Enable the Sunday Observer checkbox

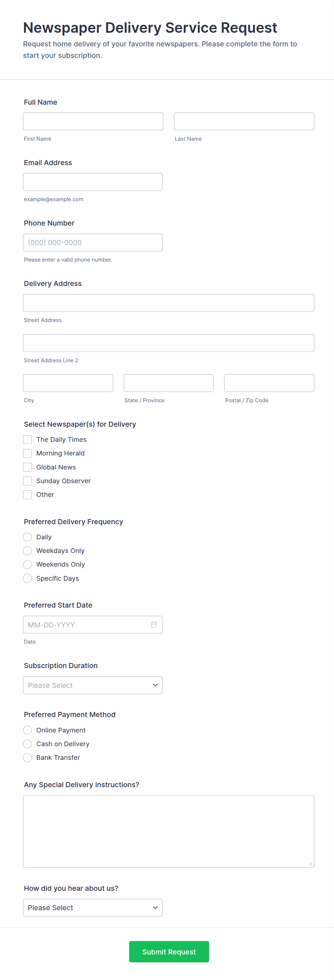(27, 481)
